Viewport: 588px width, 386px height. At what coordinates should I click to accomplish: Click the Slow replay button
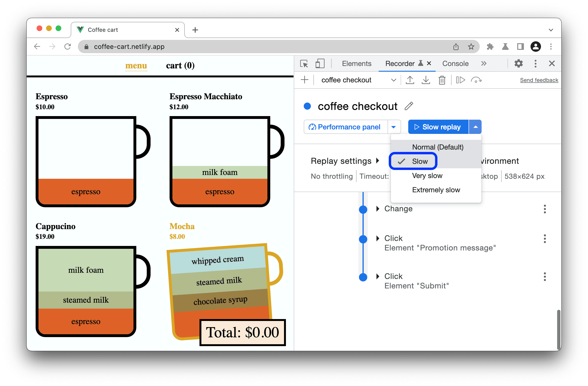[x=437, y=127]
